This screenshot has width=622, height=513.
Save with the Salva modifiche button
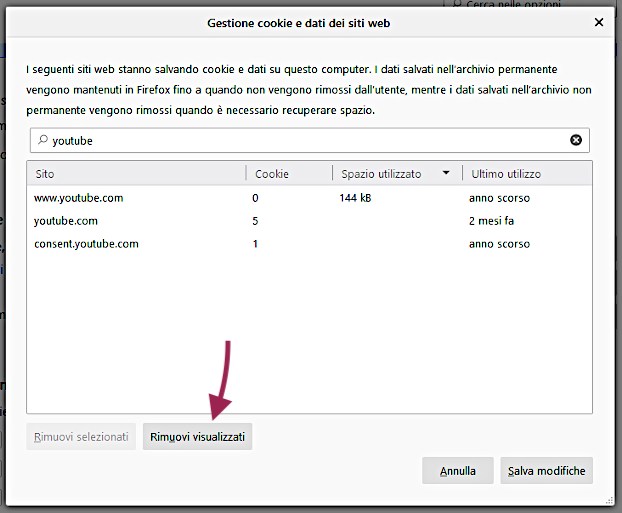546,471
